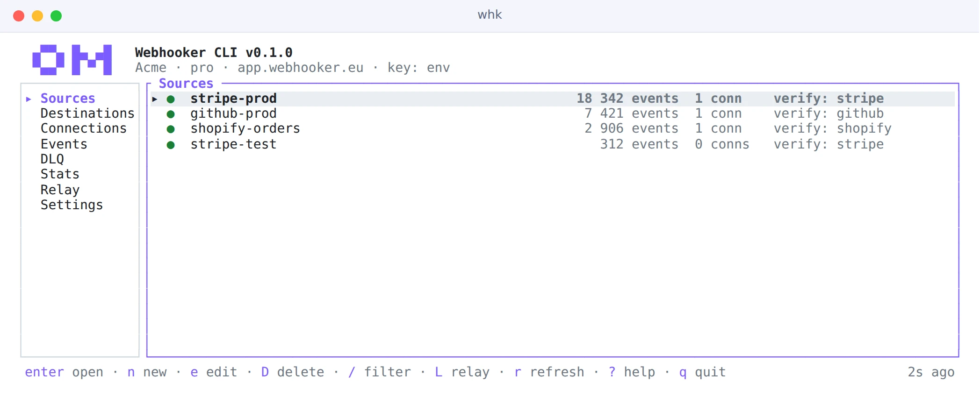Viewport: 980px width, 396px height.
Task: Click the whk window title
Action: click(490, 15)
